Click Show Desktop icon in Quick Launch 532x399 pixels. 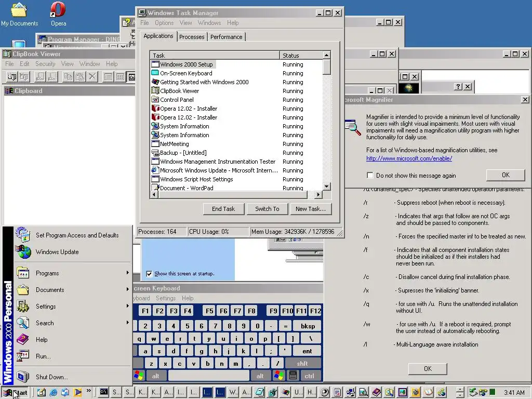pyautogui.click(x=42, y=393)
